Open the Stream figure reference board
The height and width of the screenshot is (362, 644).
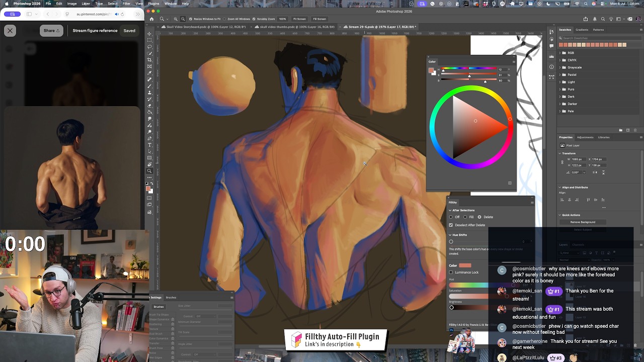[95, 31]
